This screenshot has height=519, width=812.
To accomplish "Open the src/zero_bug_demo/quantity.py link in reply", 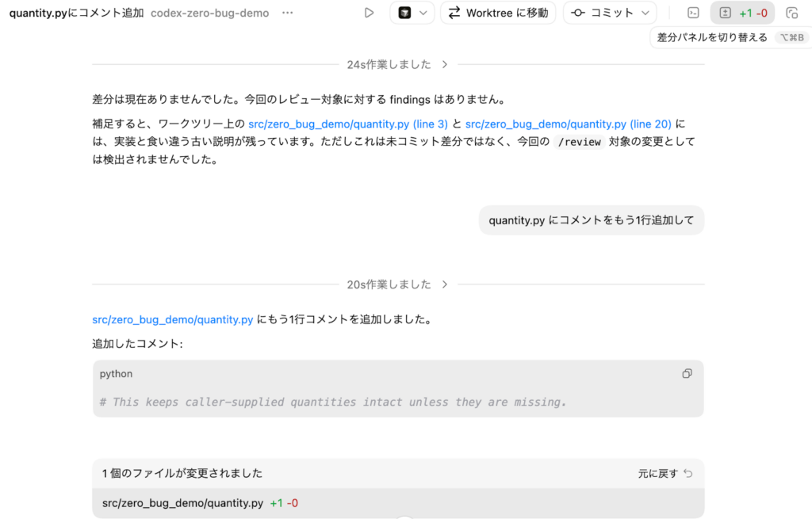I will [173, 319].
